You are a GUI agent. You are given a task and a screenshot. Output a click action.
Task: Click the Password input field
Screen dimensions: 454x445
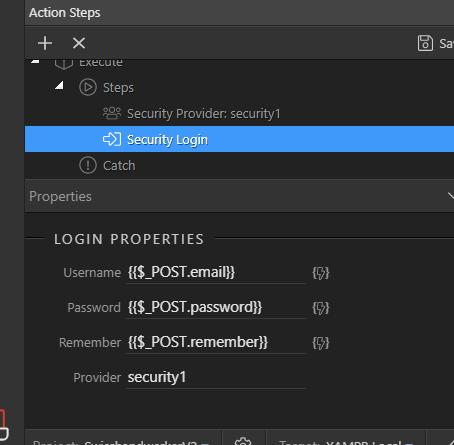[216, 308]
